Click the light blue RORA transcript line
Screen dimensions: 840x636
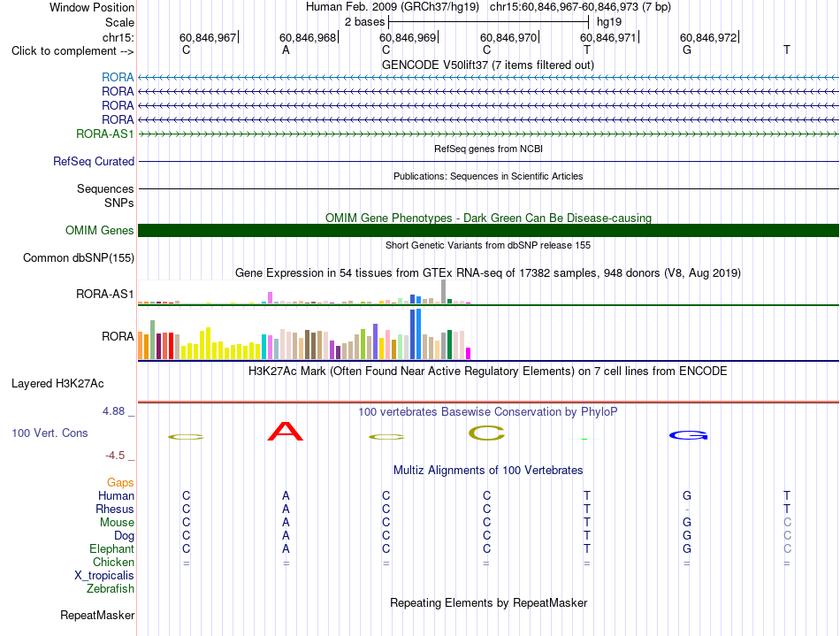[488, 78]
